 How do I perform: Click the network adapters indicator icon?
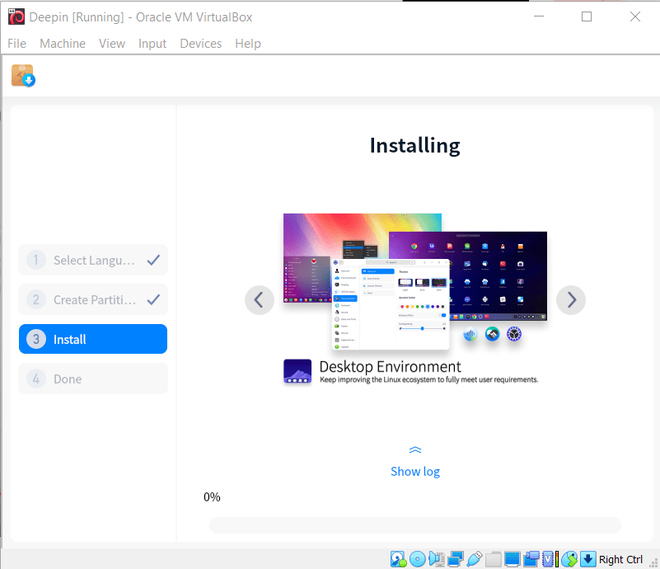pyautogui.click(x=455, y=559)
